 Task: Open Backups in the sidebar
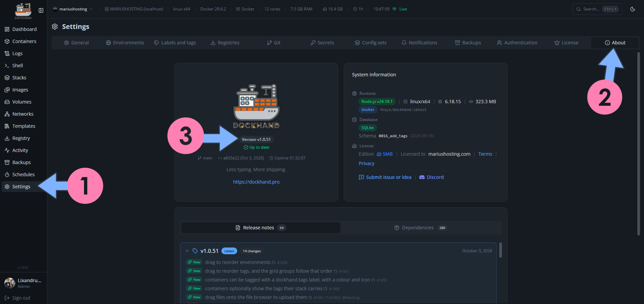(x=24, y=162)
